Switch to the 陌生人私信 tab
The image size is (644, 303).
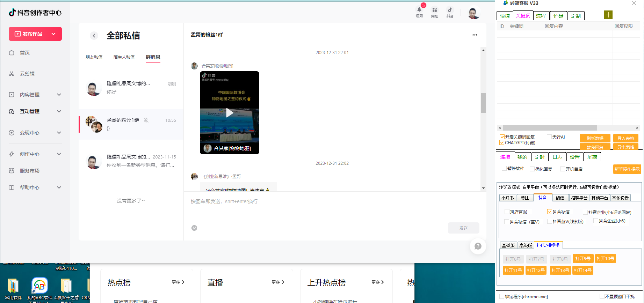(x=124, y=57)
